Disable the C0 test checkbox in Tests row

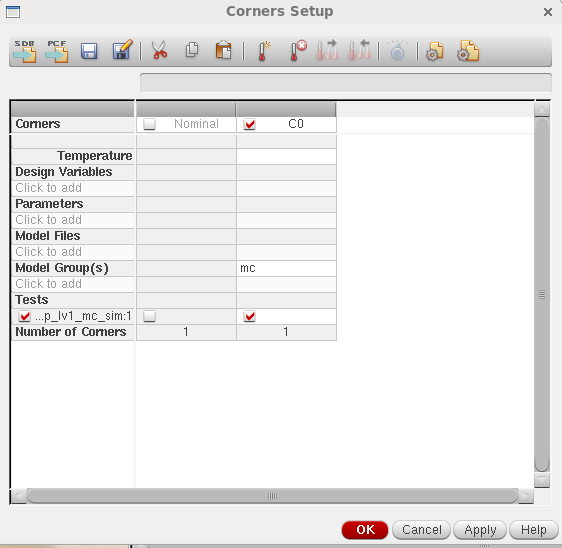coord(249,316)
